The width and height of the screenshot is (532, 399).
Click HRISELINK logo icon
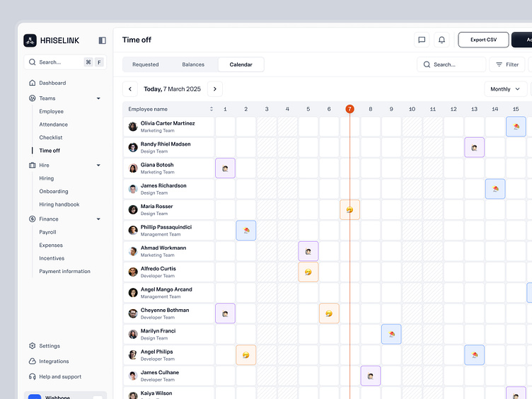pyautogui.click(x=30, y=40)
